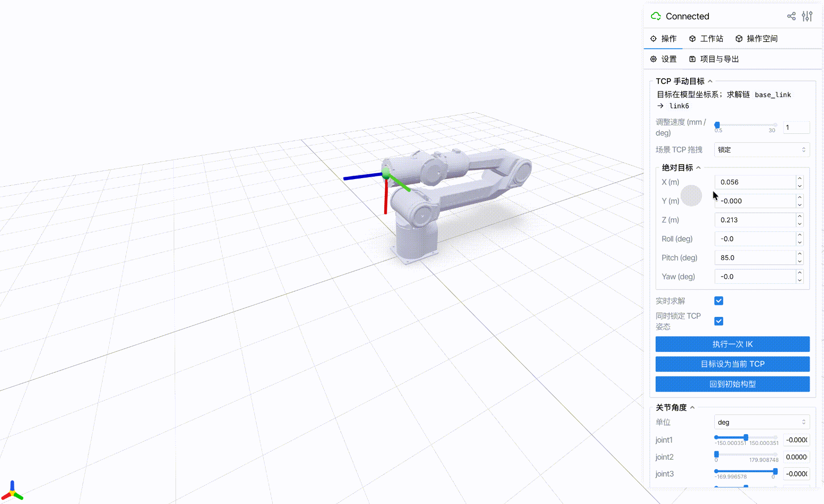Image resolution: width=824 pixels, height=504 pixels.
Task: Increment Pitch (deg) with up stepper arrow
Action: (800, 254)
